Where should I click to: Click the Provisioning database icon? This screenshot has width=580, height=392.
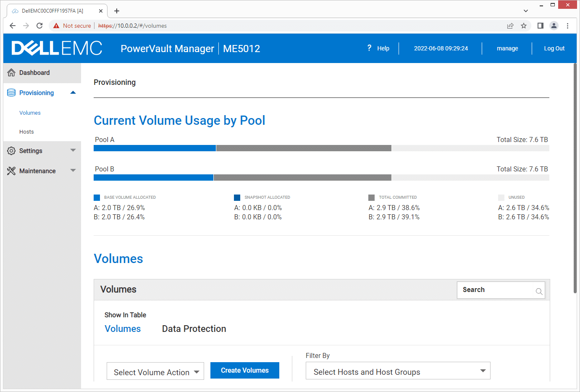point(11,93)
